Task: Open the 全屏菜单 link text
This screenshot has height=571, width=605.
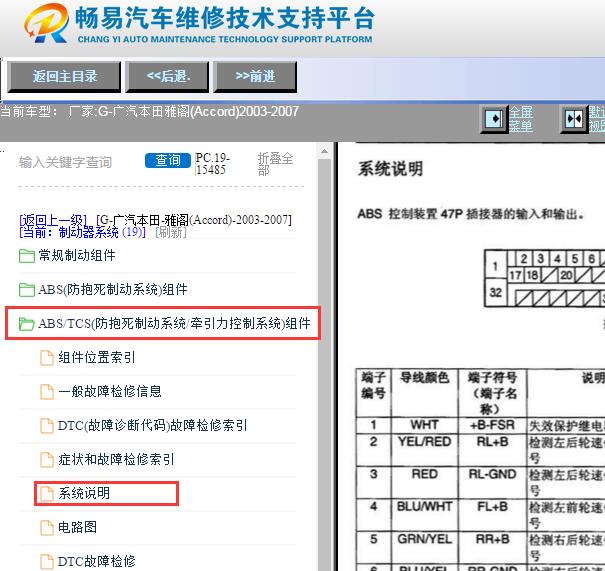Action: (521, 119)
